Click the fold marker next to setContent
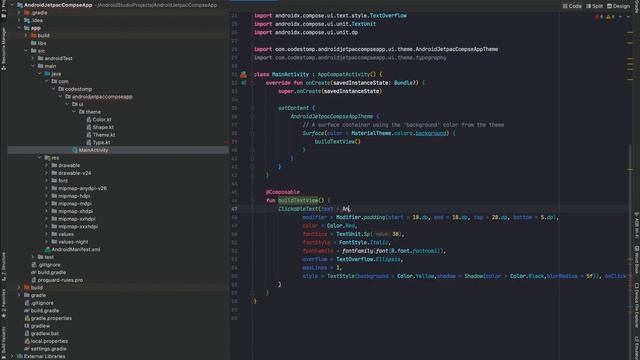 point(252,108)
